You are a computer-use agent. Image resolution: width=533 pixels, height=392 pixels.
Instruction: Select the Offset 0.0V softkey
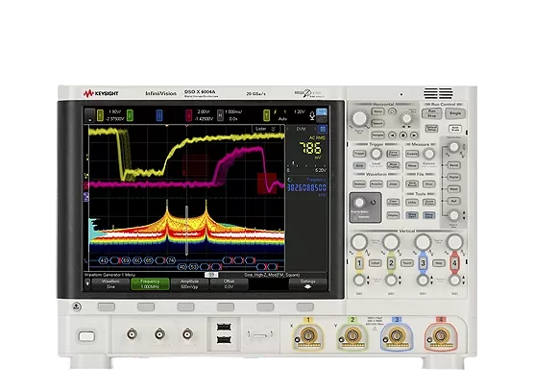pos(229,284)
